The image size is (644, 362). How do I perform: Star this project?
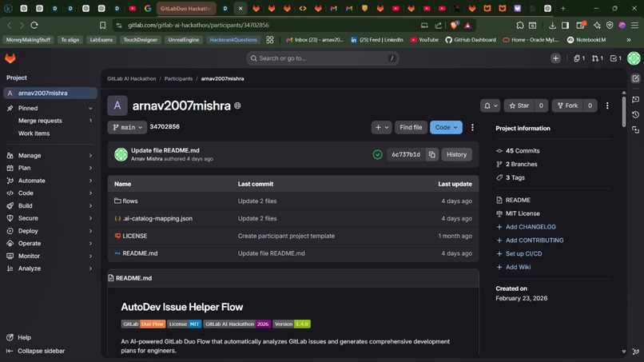tap(519, 105)
